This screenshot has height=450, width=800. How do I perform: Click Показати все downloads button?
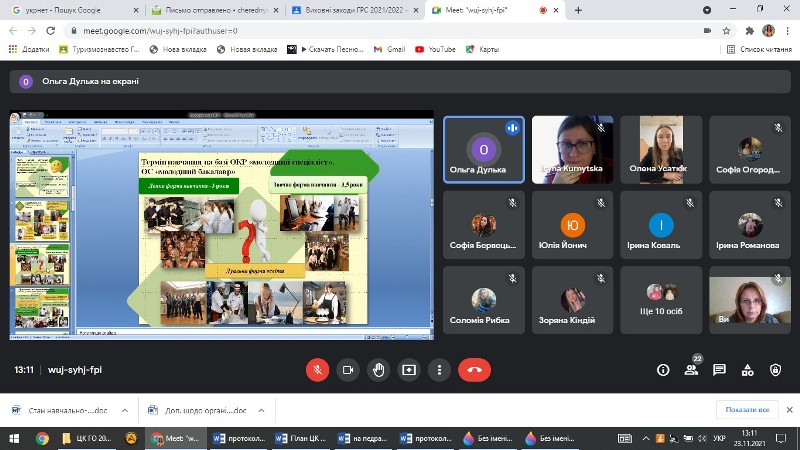point(747,410)
